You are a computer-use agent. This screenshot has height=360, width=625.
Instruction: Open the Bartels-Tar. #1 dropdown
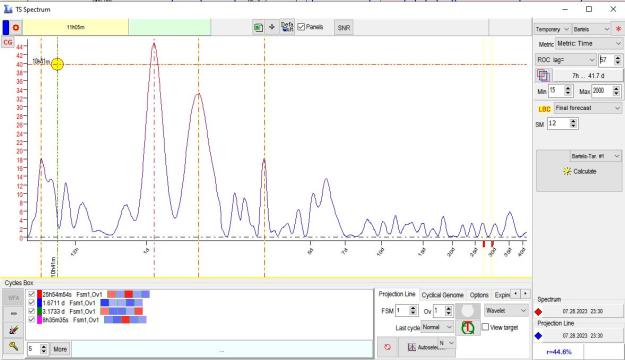click(596, 156)
